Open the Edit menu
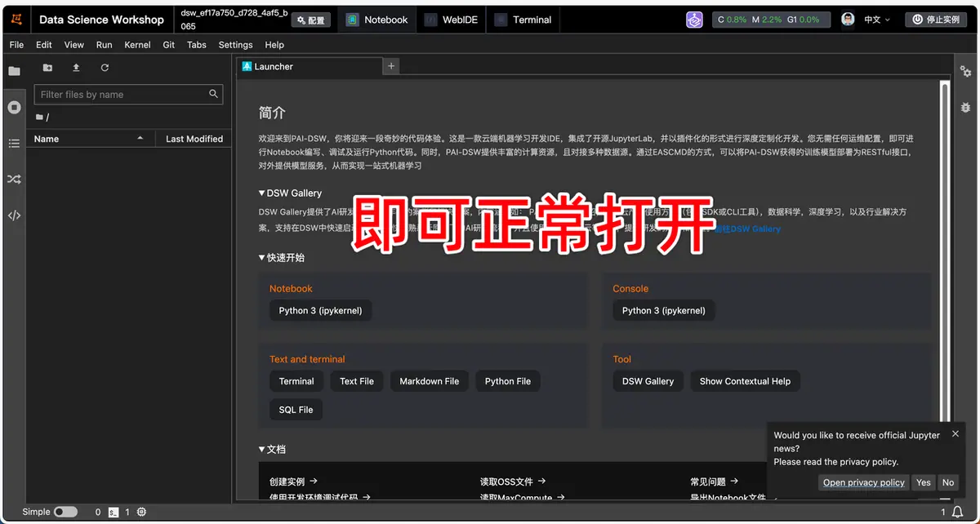The height and width of the screenshot is (524, 980). 44,45
